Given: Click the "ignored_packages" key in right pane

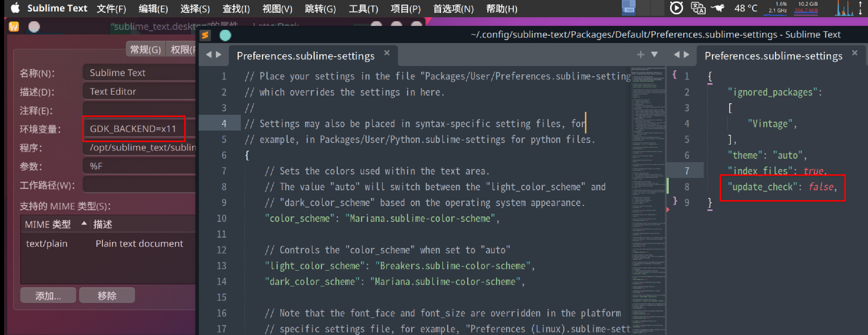Looking at the screenshot, I should click(x=773, y=92).
